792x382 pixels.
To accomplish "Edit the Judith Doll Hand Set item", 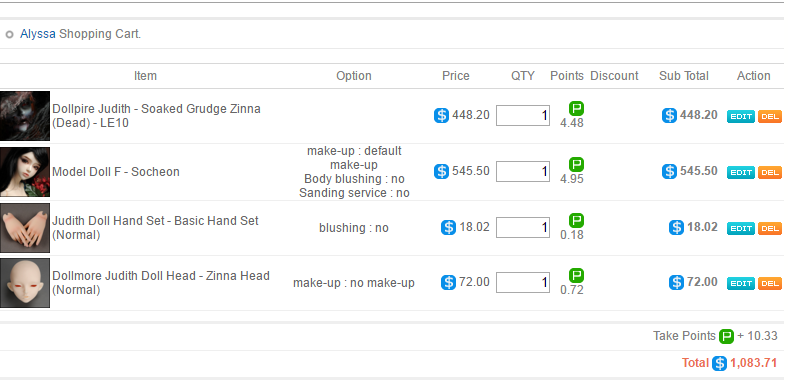I will pos(741,228).
